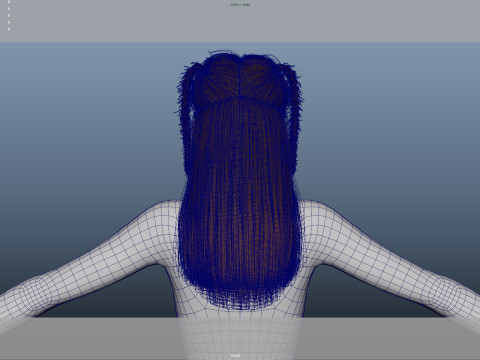Select the blue hair curves object
480x360 pixels.
coord(239,180)
